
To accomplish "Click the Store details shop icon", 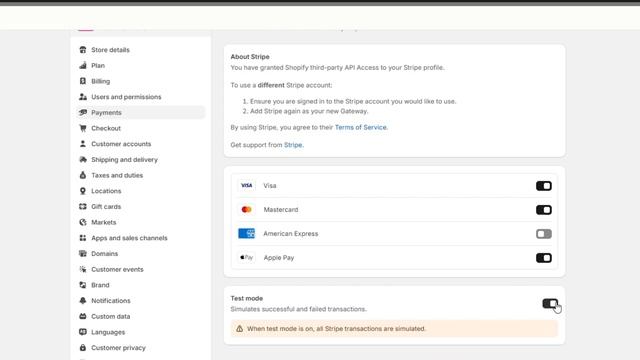I will click(x=83, y=50).
